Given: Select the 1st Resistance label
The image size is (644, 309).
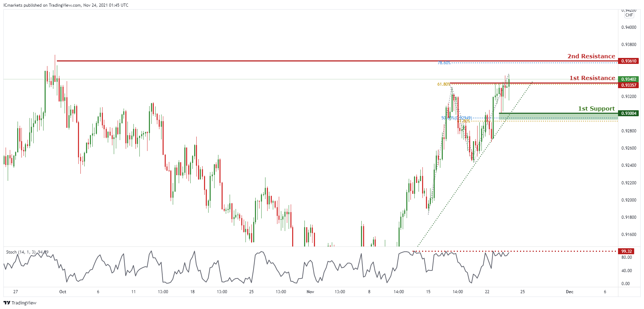Looking at the screenshot, I should (592, 78).
